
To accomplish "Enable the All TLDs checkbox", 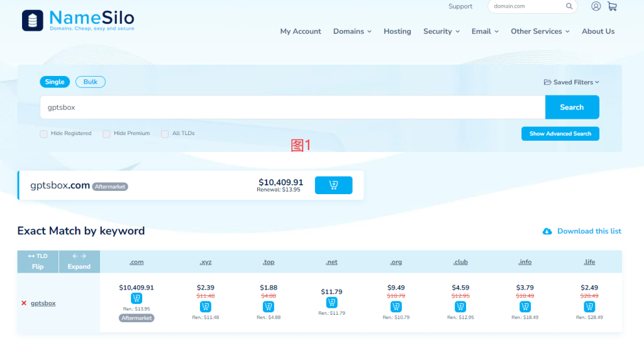I will (x=165, y=134).
